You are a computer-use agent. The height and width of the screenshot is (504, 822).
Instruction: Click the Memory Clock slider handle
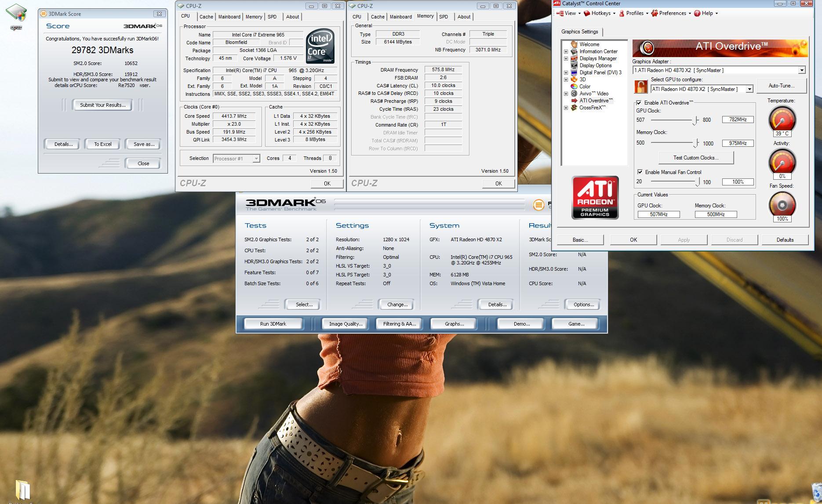click(696, 143)
